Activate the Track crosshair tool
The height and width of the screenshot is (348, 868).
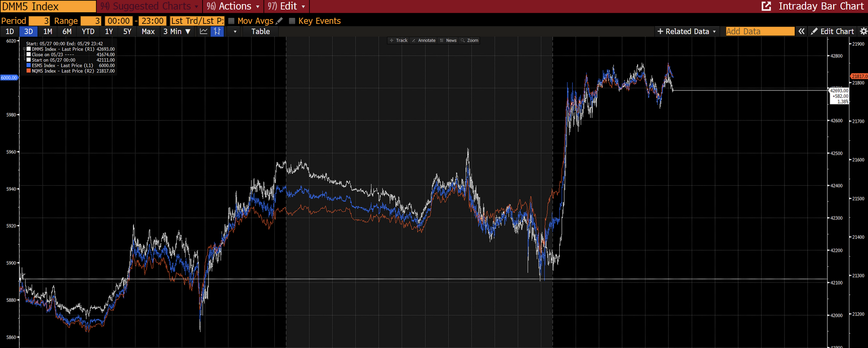click(x=398, y=41)
